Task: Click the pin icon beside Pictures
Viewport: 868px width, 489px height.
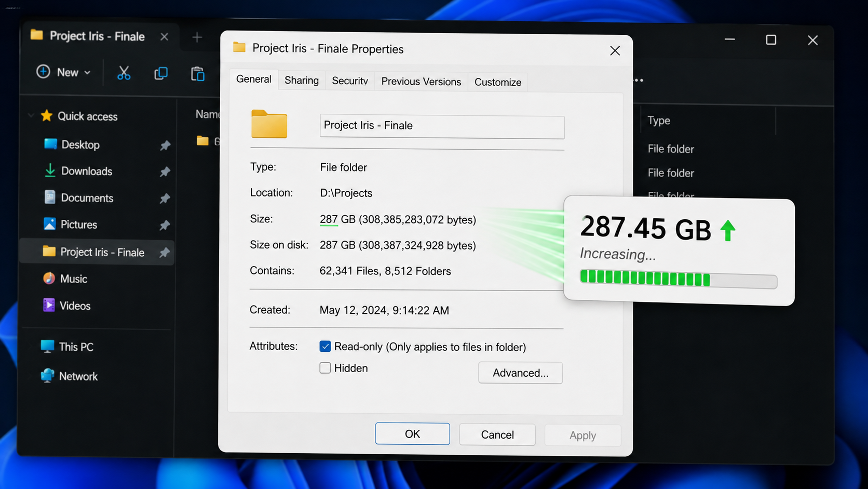Action: click(x=165, y=225)
